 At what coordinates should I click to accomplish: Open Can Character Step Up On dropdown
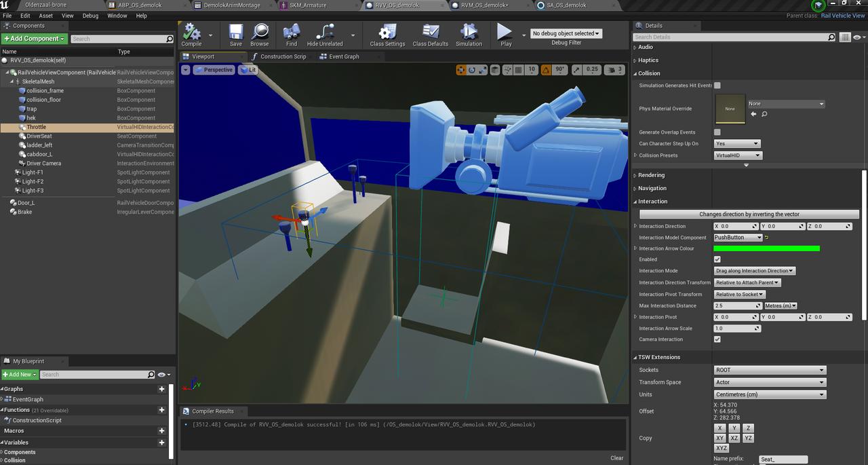(737, 144)
